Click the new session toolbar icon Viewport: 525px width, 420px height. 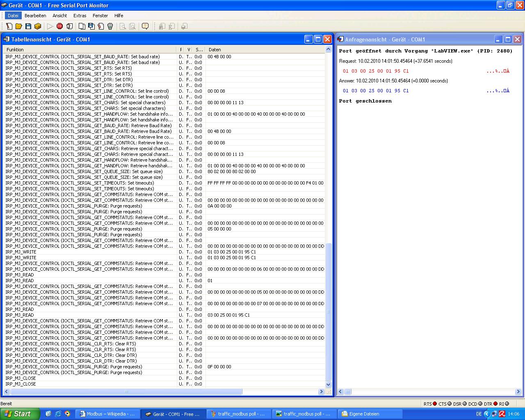9,26
